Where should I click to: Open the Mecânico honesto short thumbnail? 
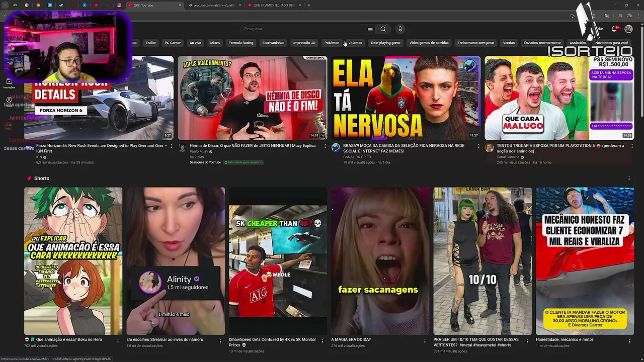[x=585, y=261]
